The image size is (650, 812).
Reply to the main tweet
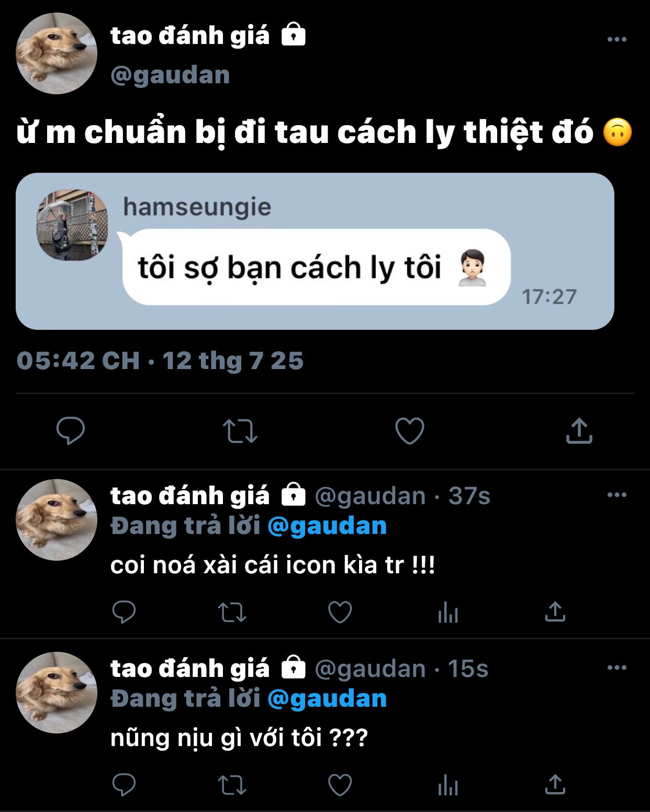click(71, 430)
